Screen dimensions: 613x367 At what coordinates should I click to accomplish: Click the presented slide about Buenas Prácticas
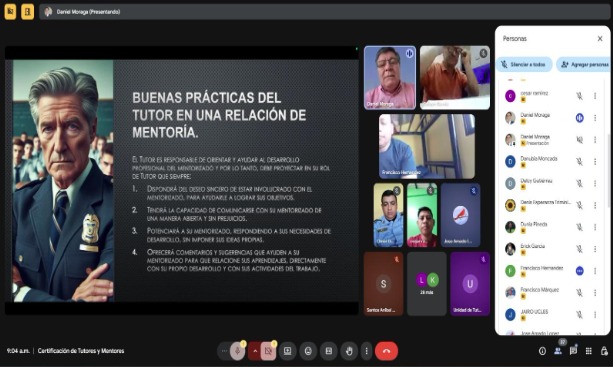pos(182,181)
